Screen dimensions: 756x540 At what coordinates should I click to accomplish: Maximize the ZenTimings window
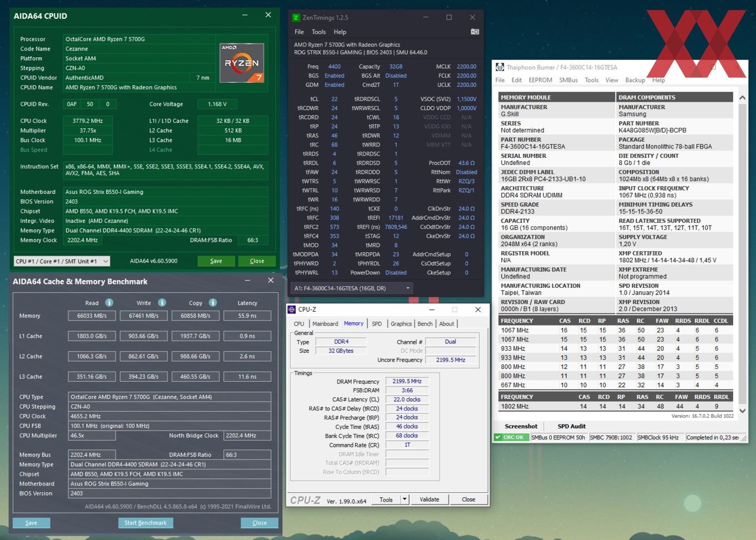coord(449,17)
